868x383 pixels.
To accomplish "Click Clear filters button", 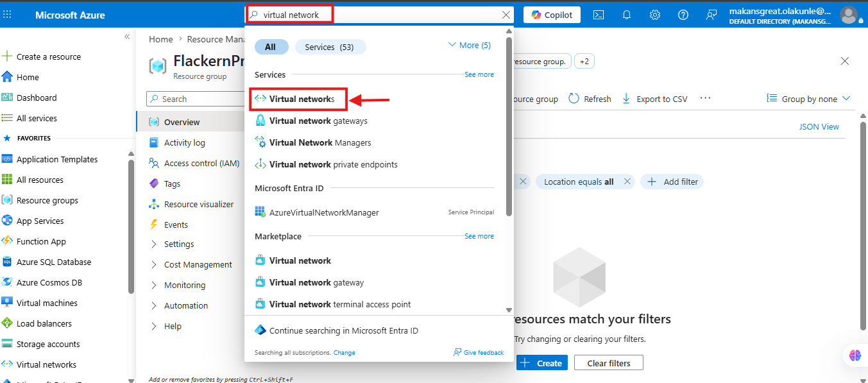I will pyautogui.click(x=608, y=363).
